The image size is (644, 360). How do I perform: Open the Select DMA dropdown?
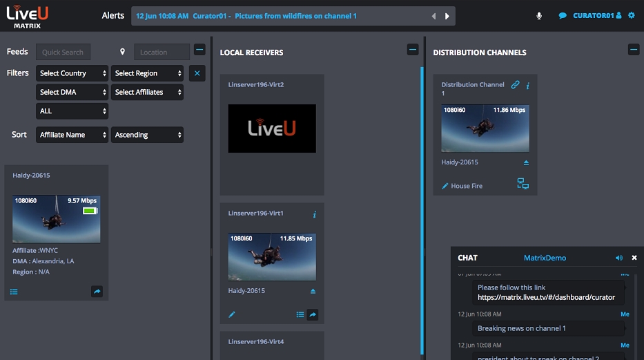point(72,92)
